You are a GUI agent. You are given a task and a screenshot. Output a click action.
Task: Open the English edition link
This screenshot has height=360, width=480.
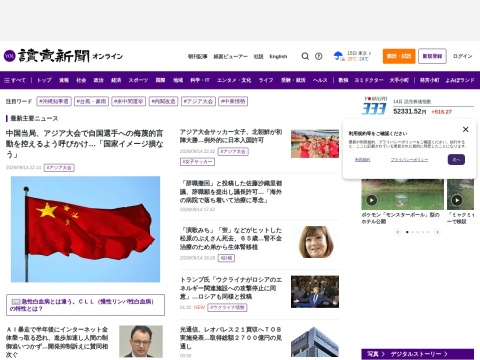pyautogui.click(x=278, y=56)
